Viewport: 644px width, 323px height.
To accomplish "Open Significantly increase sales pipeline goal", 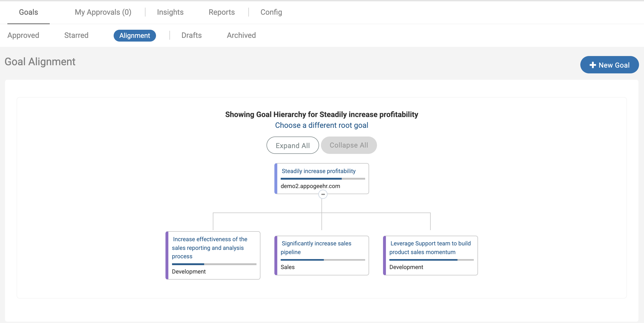I will coord(316,248).
